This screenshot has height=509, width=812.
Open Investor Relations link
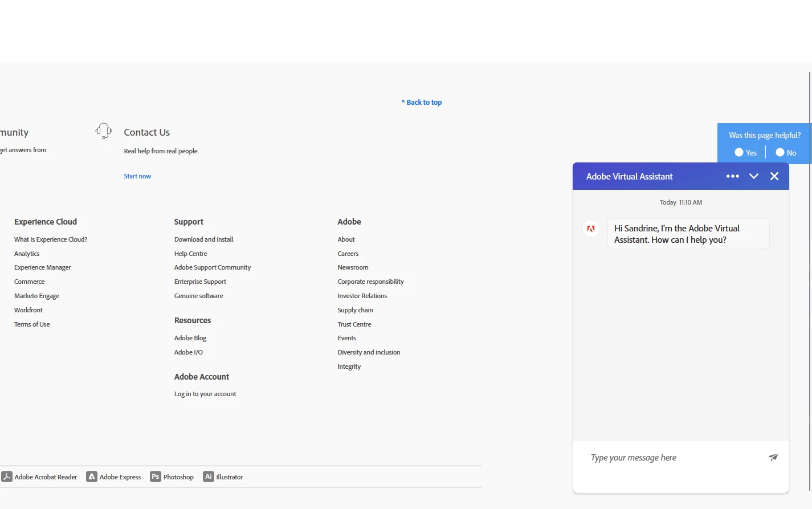coord(362,296)
